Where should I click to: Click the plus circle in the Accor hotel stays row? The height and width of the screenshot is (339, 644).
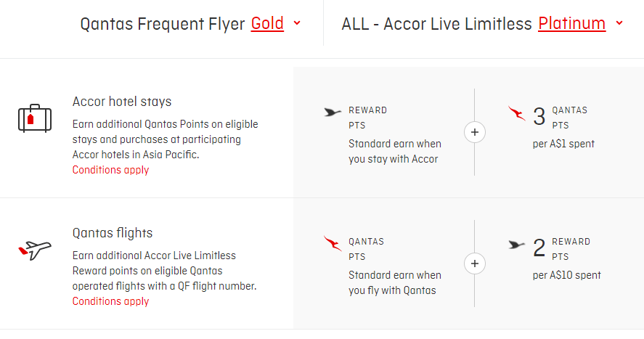coord(475,133)
